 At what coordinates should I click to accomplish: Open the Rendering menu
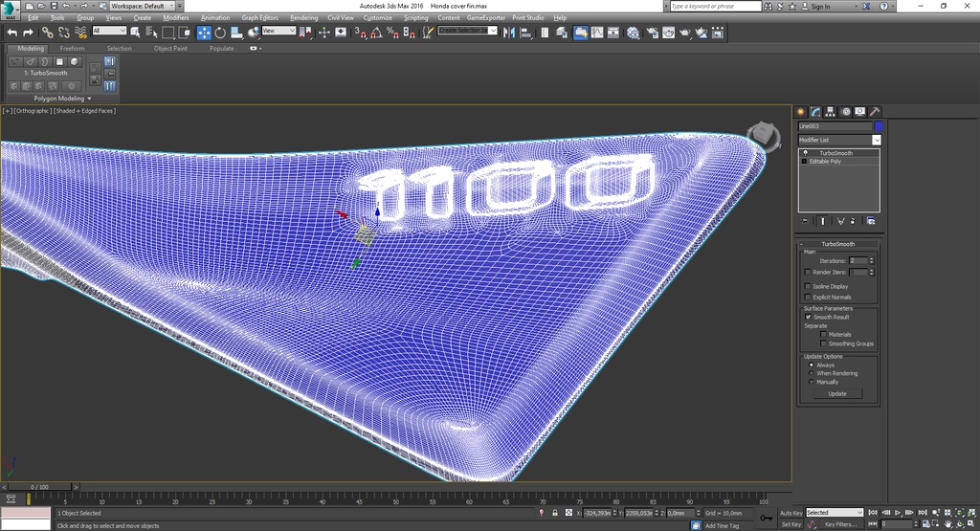tap(303, 17)
